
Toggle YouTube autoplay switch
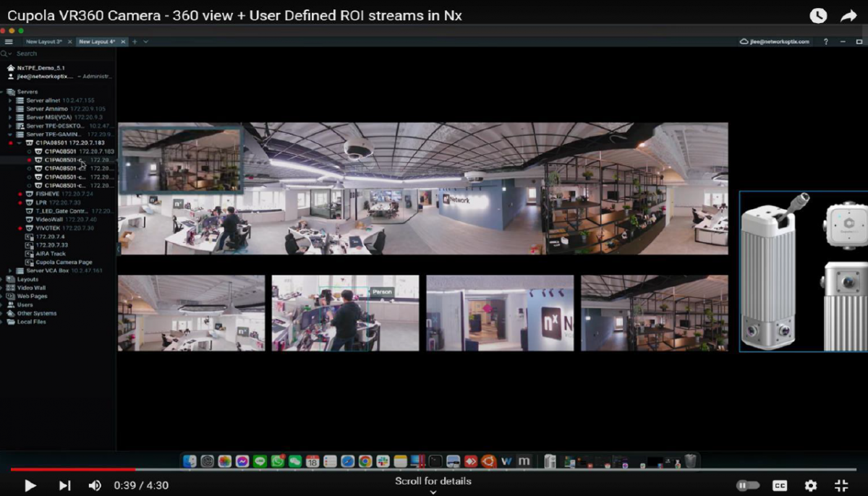click(748, 486)
